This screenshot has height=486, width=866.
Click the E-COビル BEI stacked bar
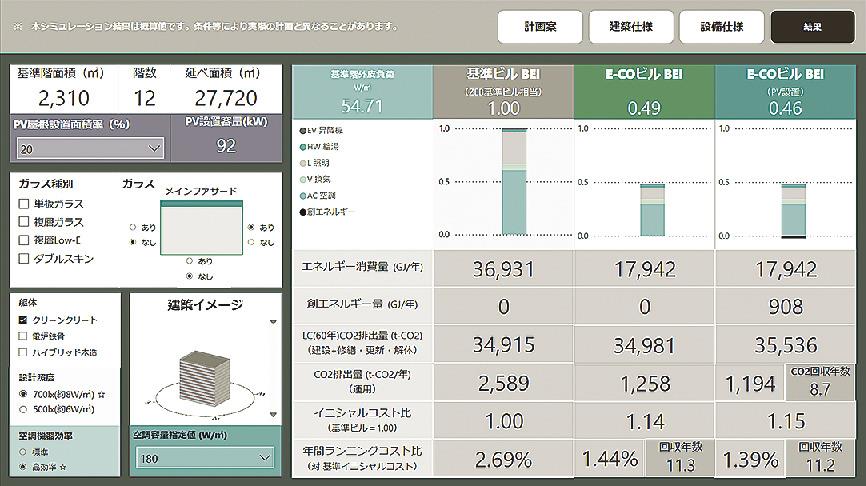[x=652, y=211]
